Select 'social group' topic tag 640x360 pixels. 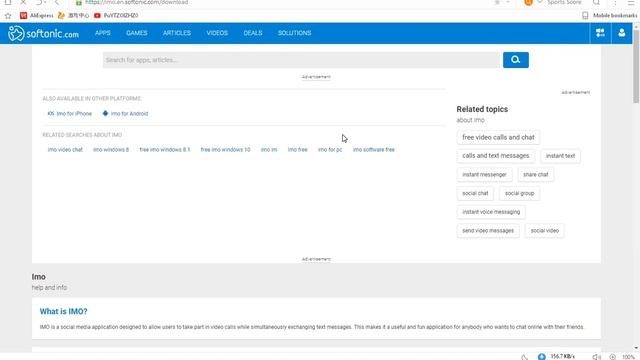[519, 193]
